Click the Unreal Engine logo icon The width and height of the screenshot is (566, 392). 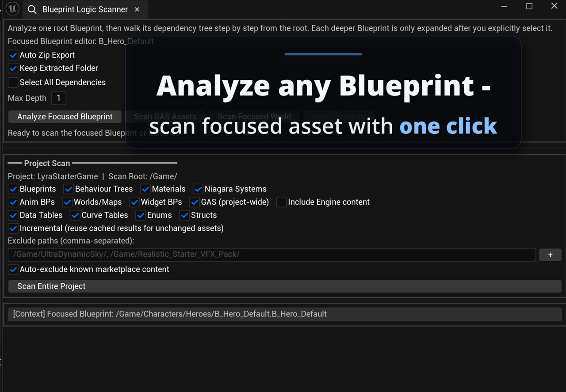click(x=12, y=8)
